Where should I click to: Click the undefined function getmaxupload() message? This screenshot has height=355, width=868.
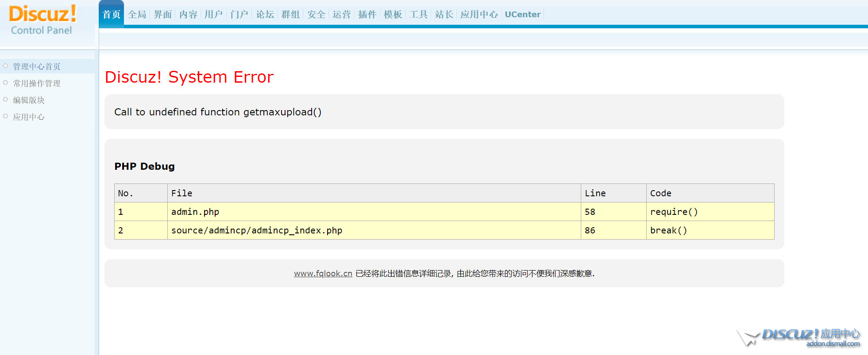pos(218,112)
